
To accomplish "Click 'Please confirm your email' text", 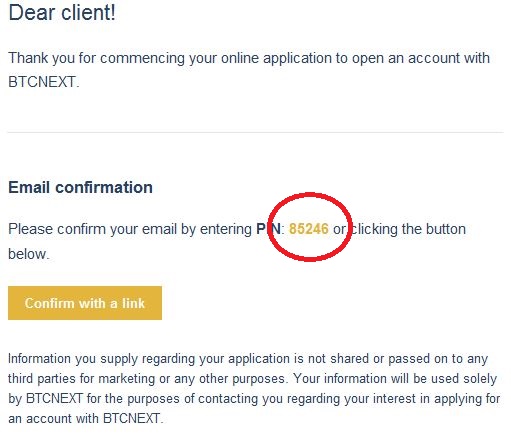I will click(92, 229).
